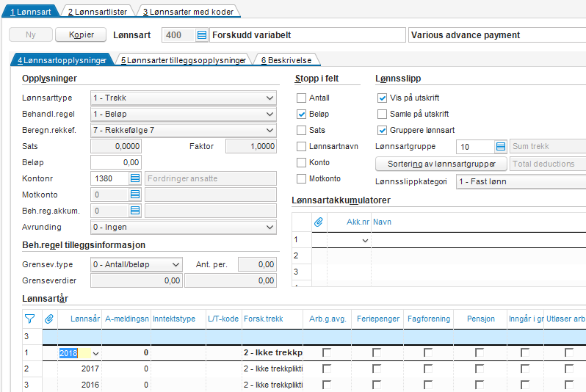The height and width of the screenshot is (392, 586).
Task: Click the Faktor field 1,0000
Action: click(x=251, y=147)
